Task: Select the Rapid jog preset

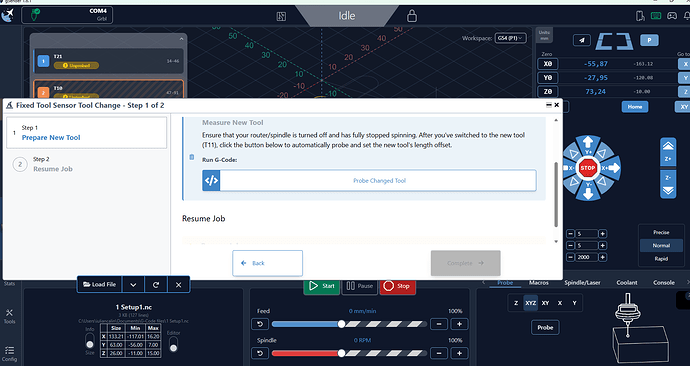Action: coord(661,259)
